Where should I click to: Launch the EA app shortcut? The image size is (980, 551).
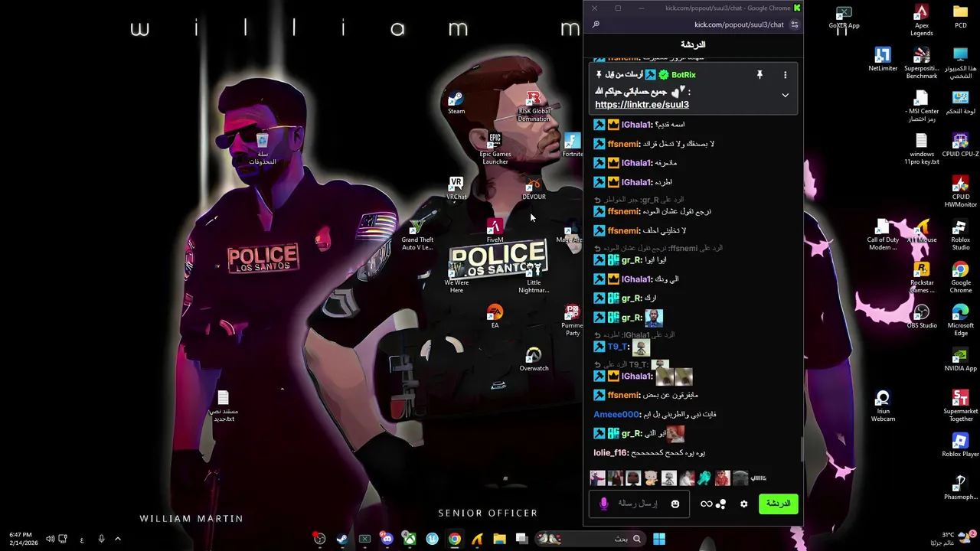(495, 317)
